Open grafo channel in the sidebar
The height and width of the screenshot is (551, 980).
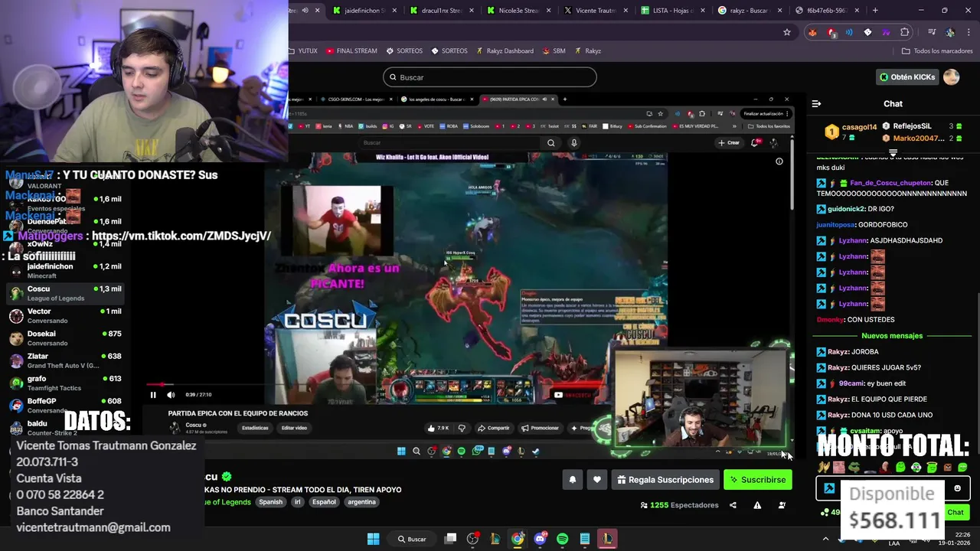64,383
